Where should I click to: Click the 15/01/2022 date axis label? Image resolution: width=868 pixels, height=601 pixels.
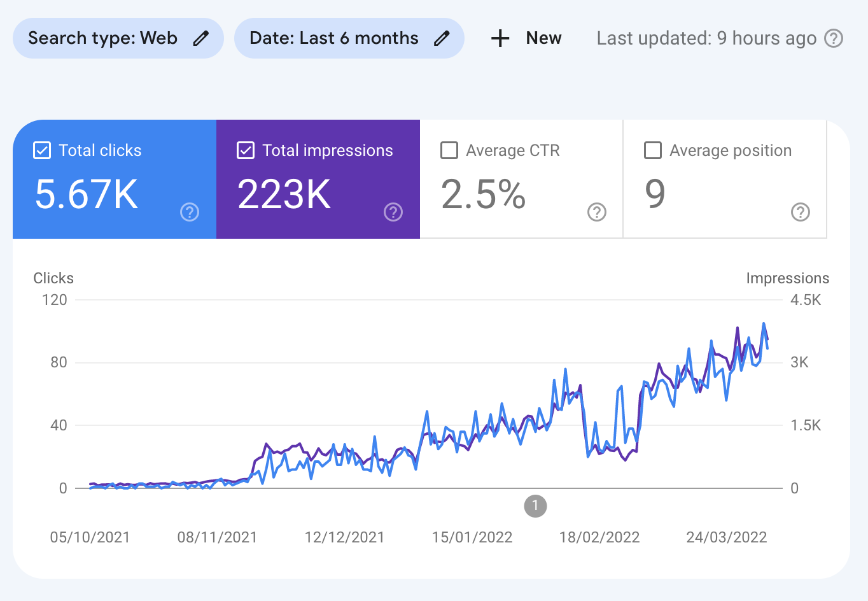click(x=472, y=537)
